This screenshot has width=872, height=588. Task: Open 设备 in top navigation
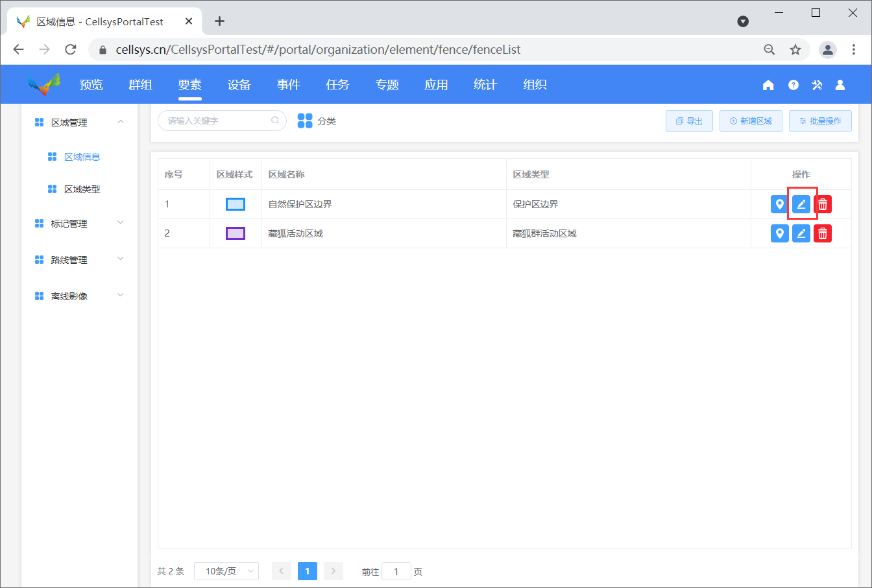click(239, 85)
